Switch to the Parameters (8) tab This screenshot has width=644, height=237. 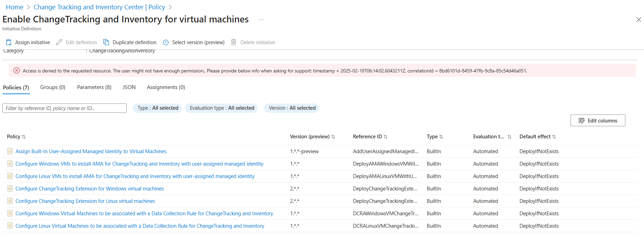pos(94,87)
